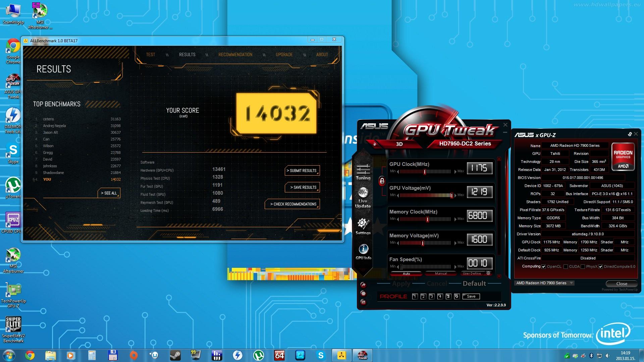Click SEE ALL under top benchmarks
This screenshot has width=644, height=362.
tap(109, 193)
